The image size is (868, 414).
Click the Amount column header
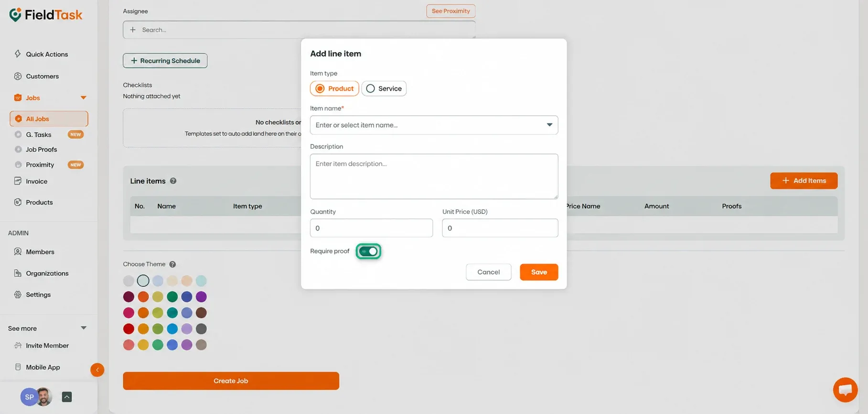pyautogui.click(x=656, y=206)
